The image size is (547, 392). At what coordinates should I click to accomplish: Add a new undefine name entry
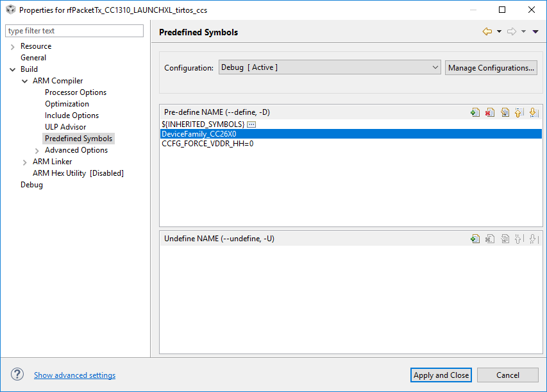coord(475,239)
